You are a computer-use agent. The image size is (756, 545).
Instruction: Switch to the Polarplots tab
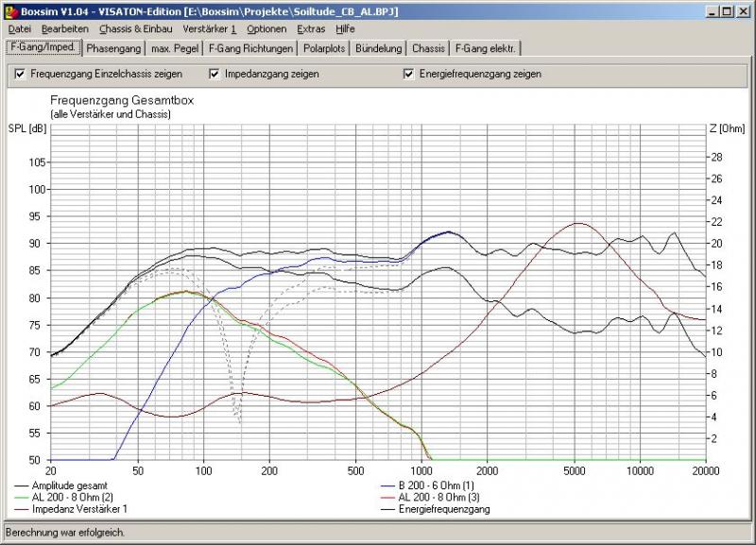(x=325, y=48)
